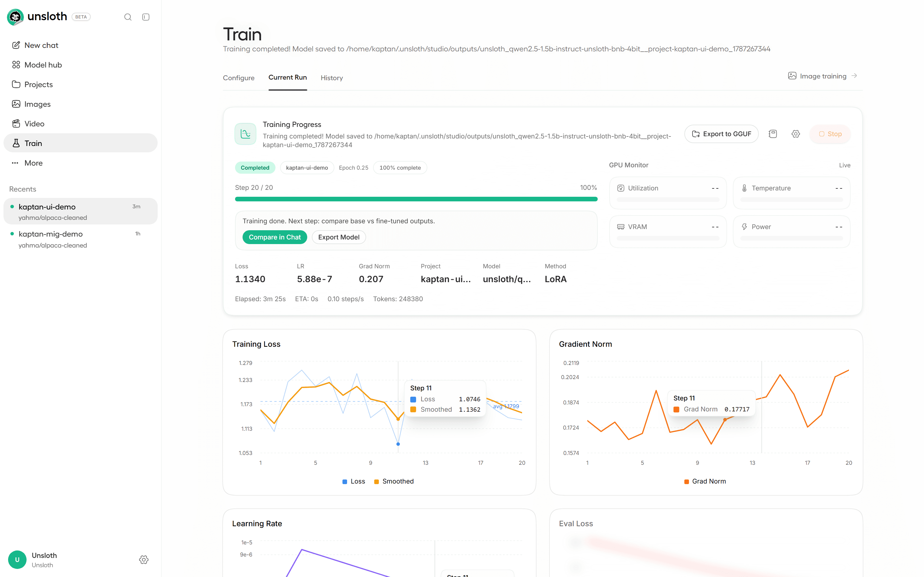Open the logs icon beside Export to GGUF

click(772, 134)
